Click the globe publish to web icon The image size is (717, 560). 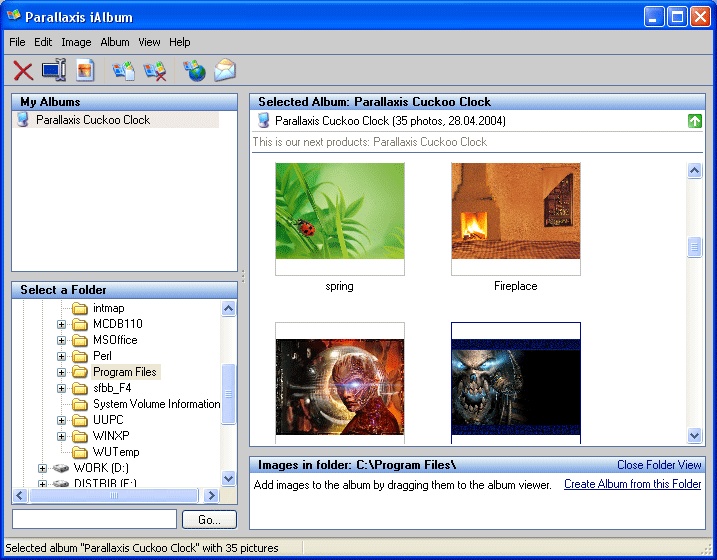[194, 71]
